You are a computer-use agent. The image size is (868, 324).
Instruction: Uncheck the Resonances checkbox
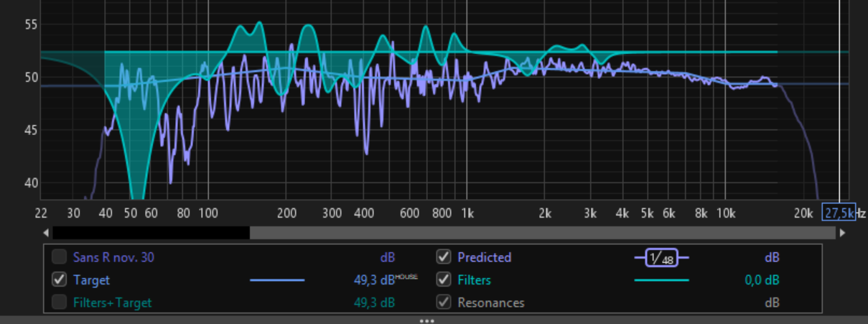(444, 302)
